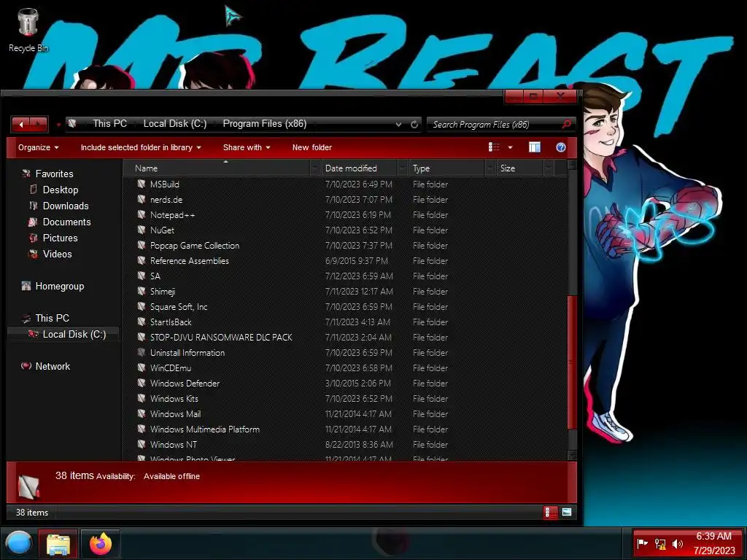Open the recent locations dropdown arrow
This screenshot has width=747, height=560.
tap(58, 125)
